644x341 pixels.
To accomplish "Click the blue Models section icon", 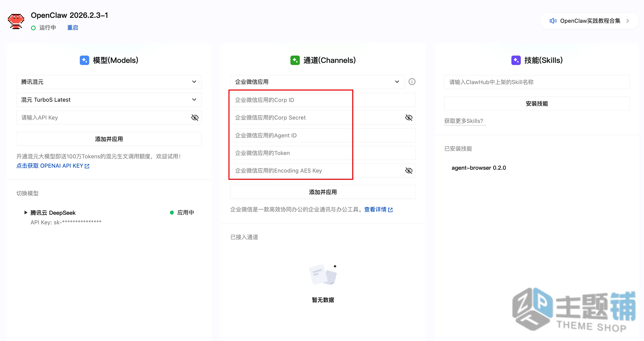I will click(x=85, y=60).
